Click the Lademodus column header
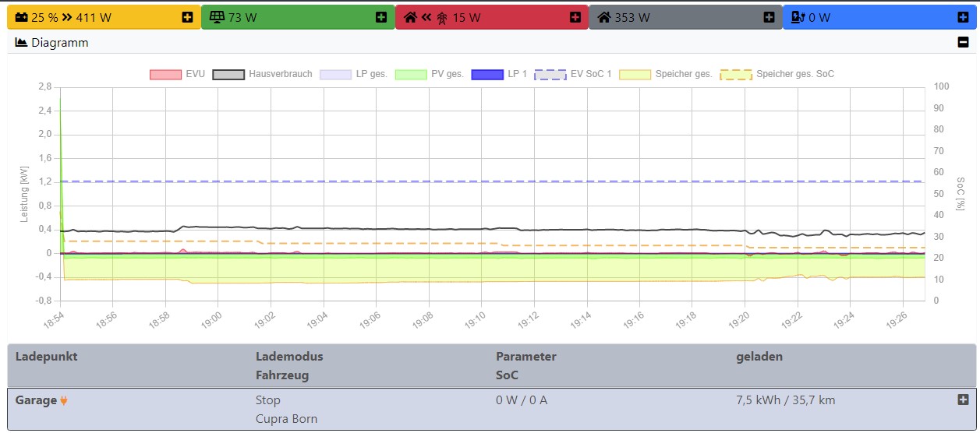 pos(289,357)
